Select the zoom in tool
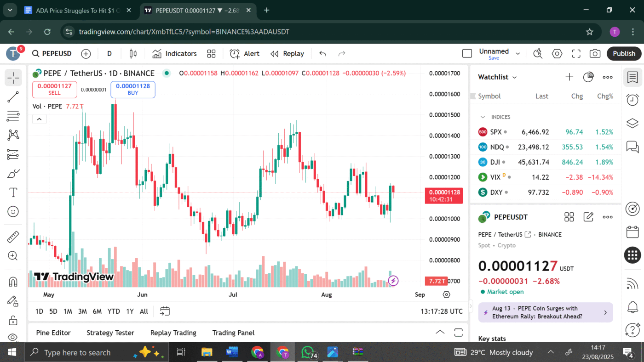The height and width of the screenshot is (362, 644). point(13,256)
